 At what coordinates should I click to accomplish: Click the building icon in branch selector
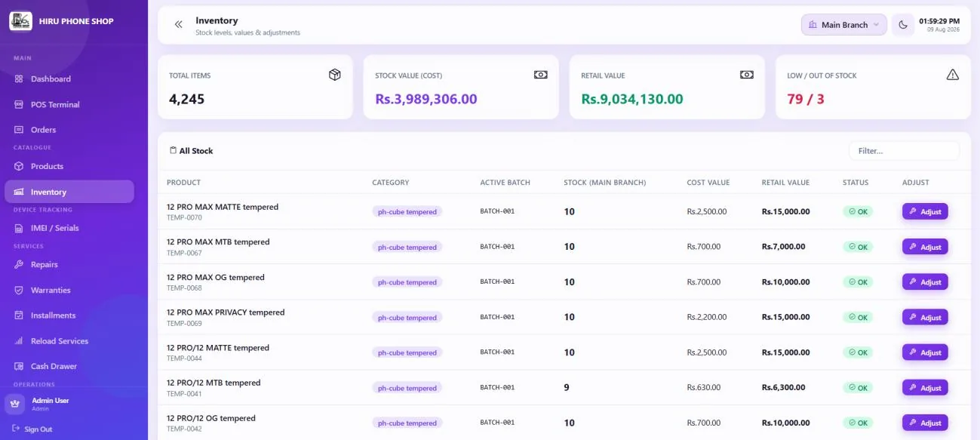[813, 25]
